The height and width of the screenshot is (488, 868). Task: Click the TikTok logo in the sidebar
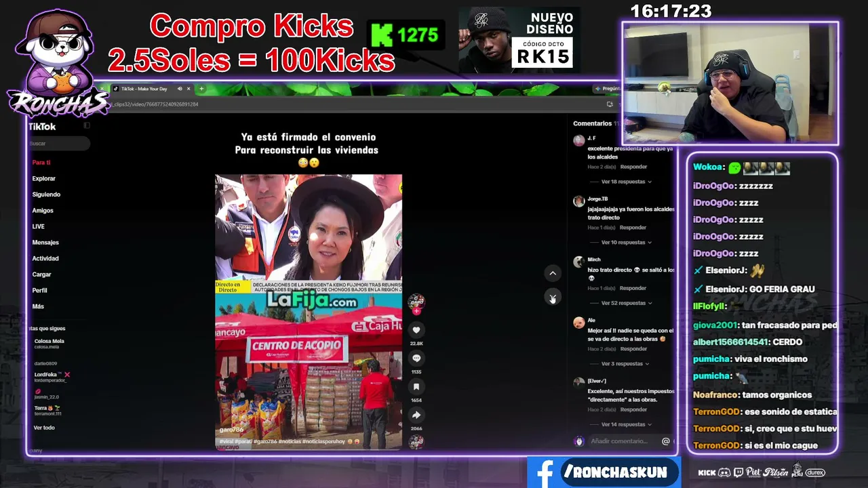tap(42, 127)
